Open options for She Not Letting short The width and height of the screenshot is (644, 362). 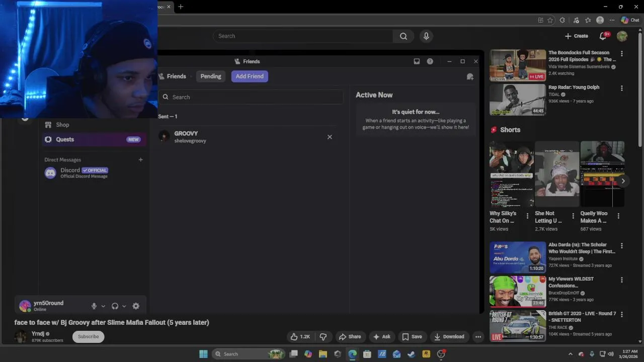573,216
